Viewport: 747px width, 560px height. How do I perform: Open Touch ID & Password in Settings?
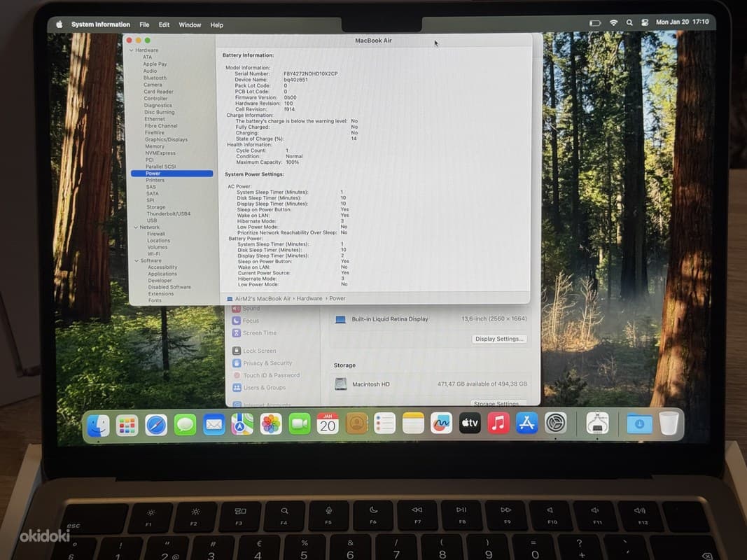click(266, 375)
